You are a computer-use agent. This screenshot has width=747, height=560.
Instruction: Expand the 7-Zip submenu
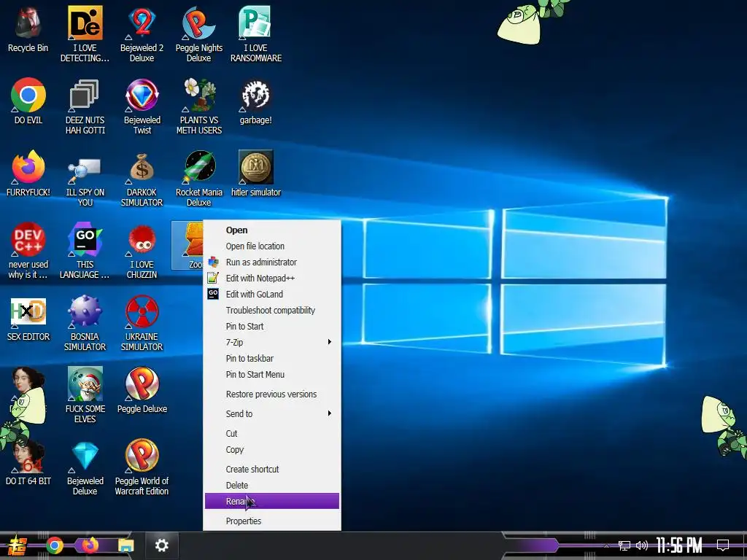[x=272, y=343]
